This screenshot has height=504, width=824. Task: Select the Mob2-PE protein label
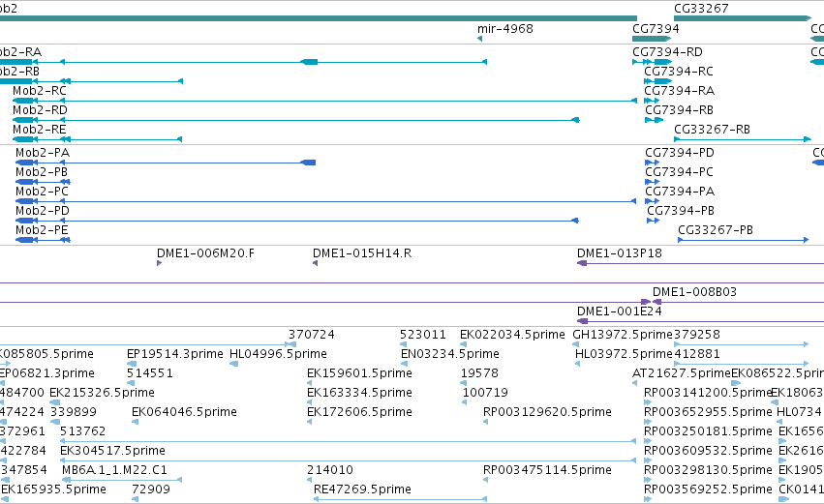[42, 230]
